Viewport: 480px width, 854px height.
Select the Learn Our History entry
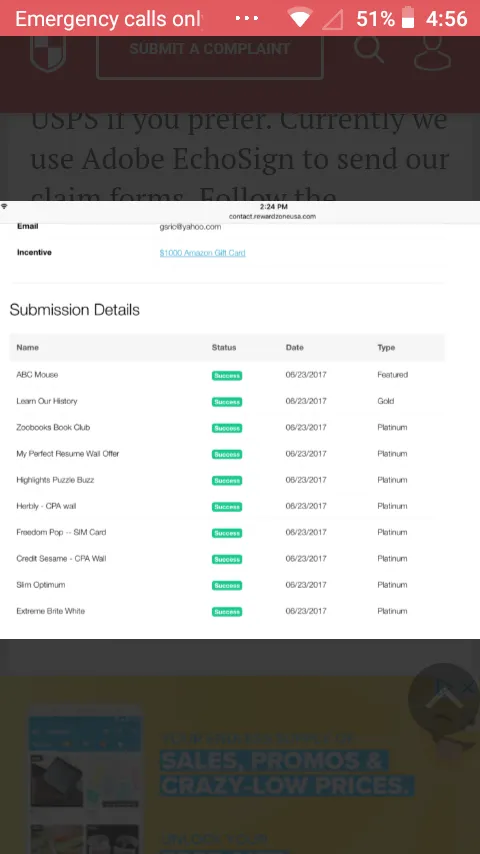coord(47,401)
